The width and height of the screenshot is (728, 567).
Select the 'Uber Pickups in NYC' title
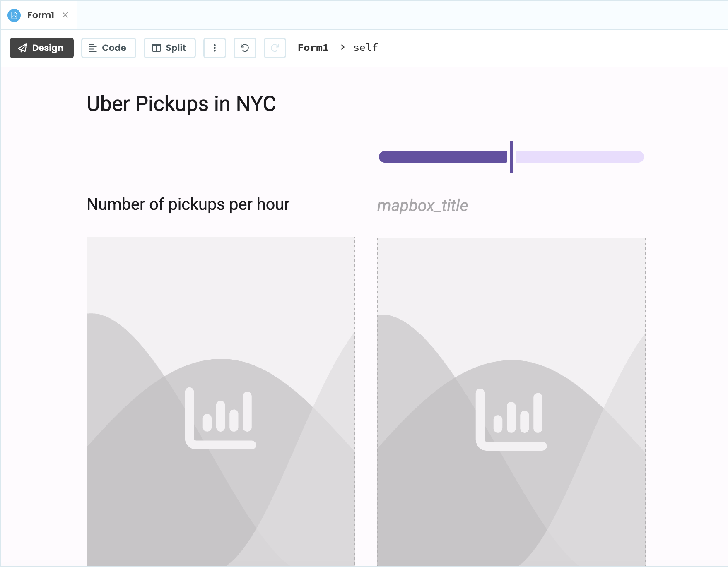[181, 104]
